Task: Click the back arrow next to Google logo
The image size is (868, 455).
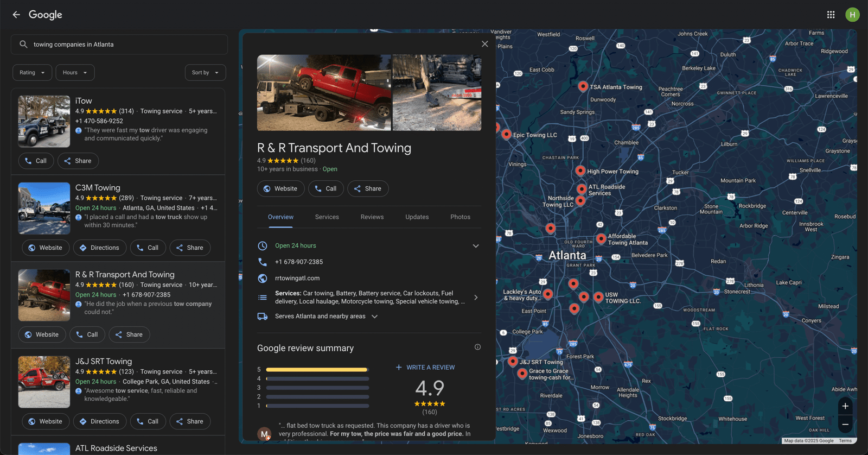Action: (16, 15)
